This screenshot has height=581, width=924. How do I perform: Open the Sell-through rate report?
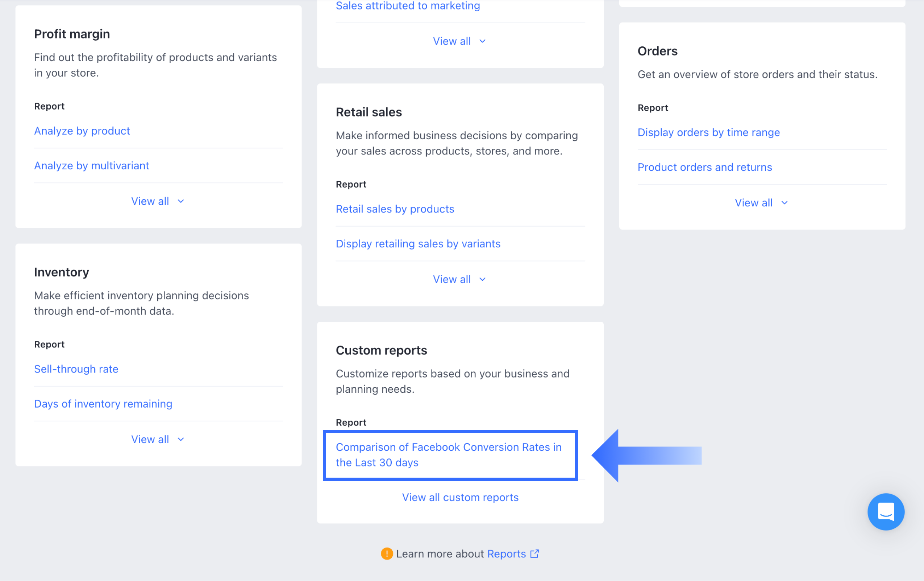[x=76, y=369]
